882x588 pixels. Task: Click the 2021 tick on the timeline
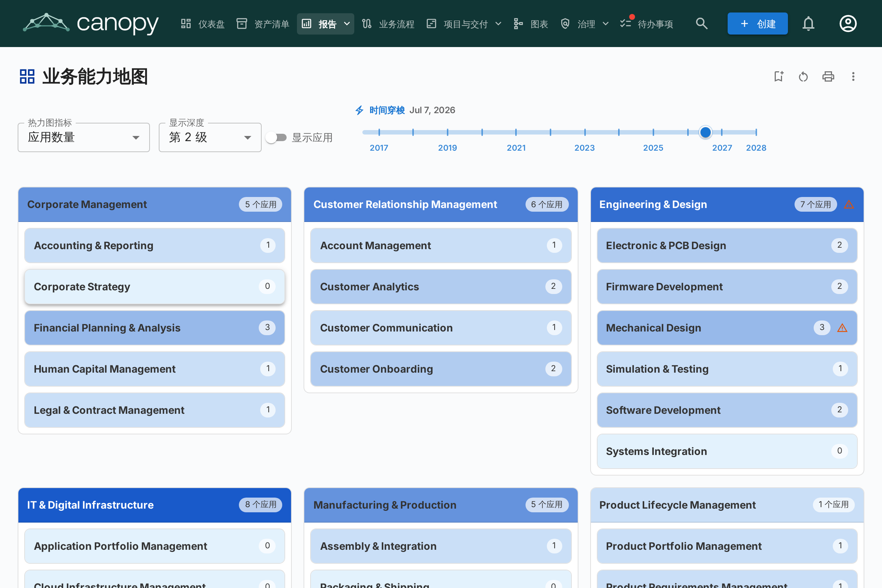click(x=516, y=132)
